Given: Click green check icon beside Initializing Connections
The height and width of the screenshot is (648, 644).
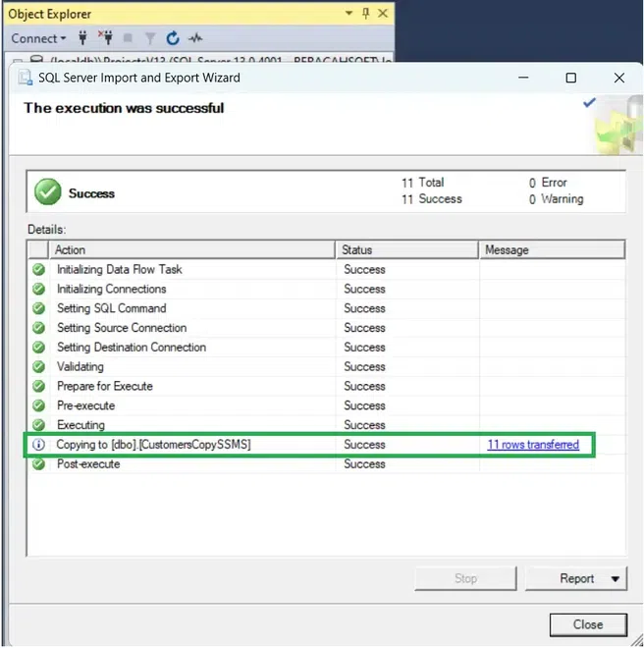Looking at the screenshot, I should (38, 289).
